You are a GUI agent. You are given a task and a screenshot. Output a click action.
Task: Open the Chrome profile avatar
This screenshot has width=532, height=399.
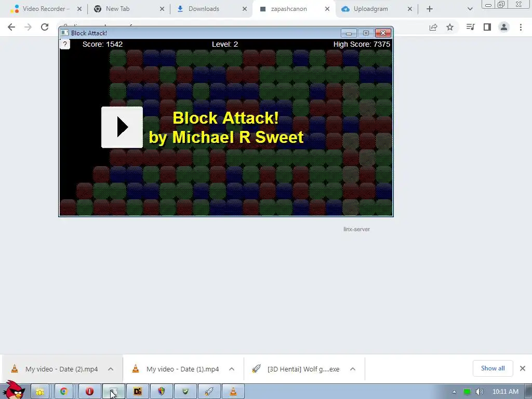[504, 27]
